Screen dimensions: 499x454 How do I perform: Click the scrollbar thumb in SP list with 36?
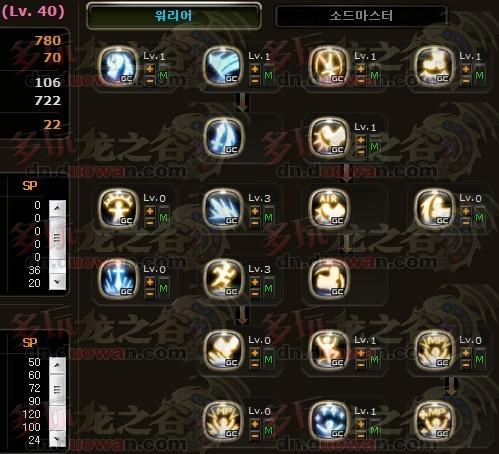(x=57, y=238)
